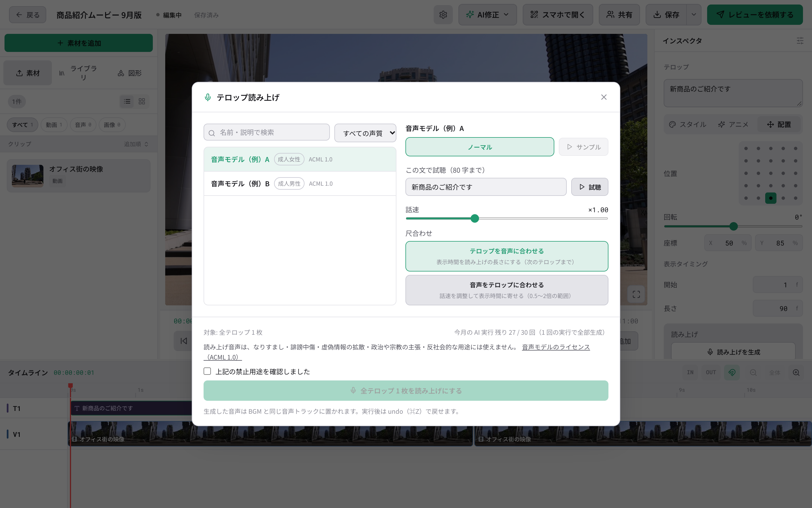Zoom in the timeline

(796, 372)
